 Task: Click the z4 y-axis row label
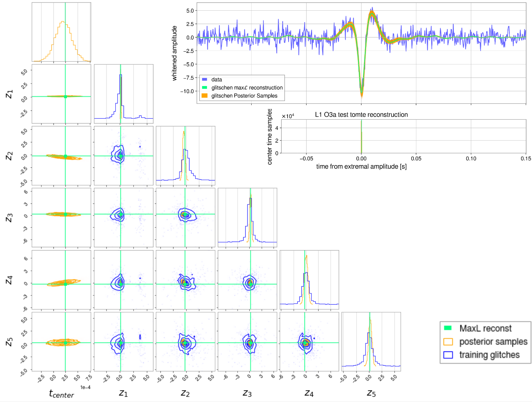tap(9, 280)
